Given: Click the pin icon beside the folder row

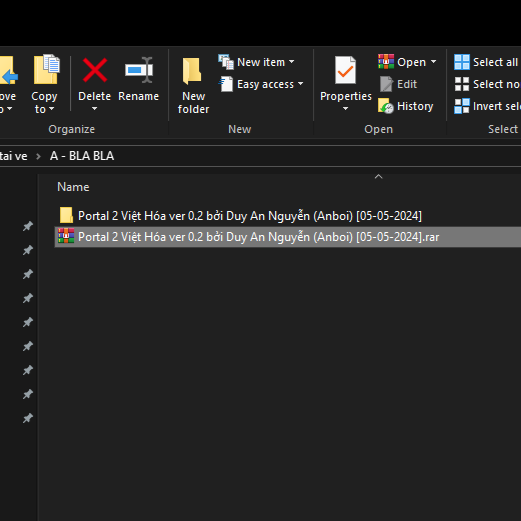Looking at the screenshot, I should click(28, 226).
